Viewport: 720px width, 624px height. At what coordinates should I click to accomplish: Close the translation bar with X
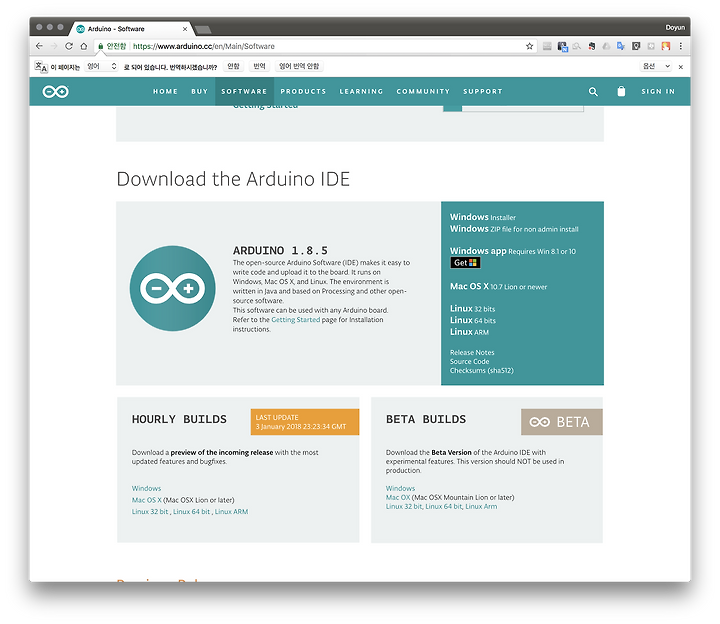(x=681, y=67)
